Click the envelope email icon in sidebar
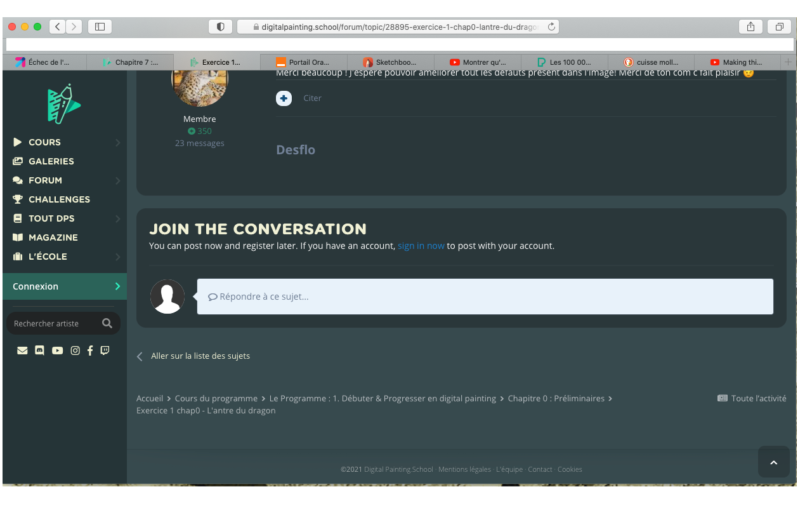The width and height of the screenshot is (812, 508). click(x=22, y=351)
